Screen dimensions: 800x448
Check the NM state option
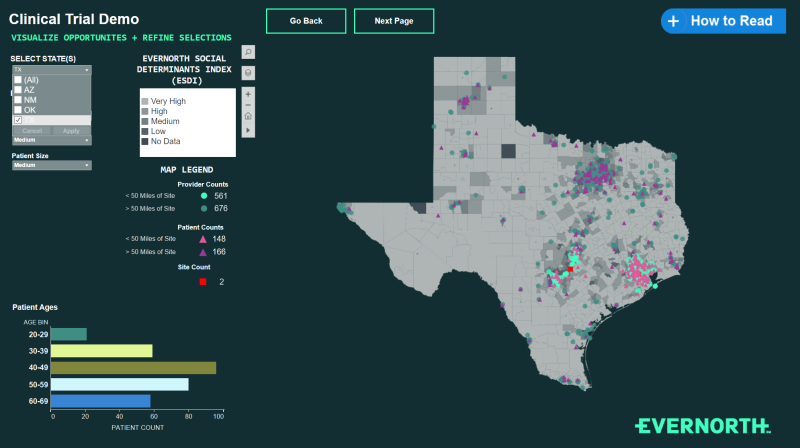pos(18,100)
